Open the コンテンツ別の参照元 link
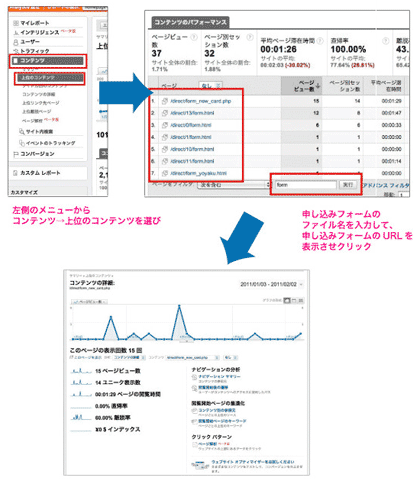Image resolution: width=420 pixels, height=481 pixels. click(217, 410)
